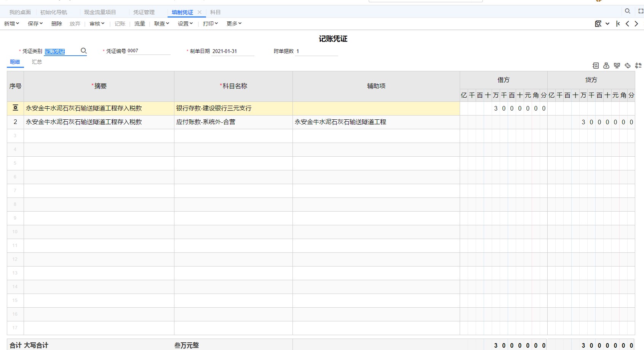Click the fullscreen expand icon

point(641,11)
